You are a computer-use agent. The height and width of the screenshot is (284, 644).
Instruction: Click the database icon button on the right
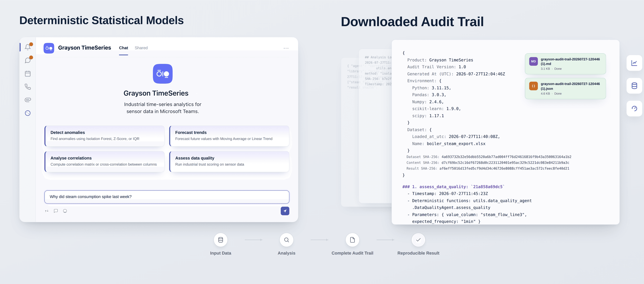point(634,86)
